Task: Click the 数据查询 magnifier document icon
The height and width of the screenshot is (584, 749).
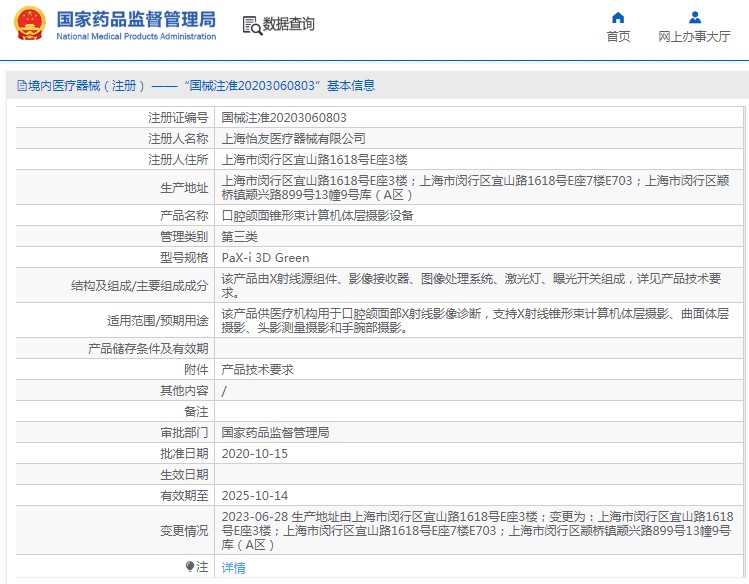Action: (251, 25)
